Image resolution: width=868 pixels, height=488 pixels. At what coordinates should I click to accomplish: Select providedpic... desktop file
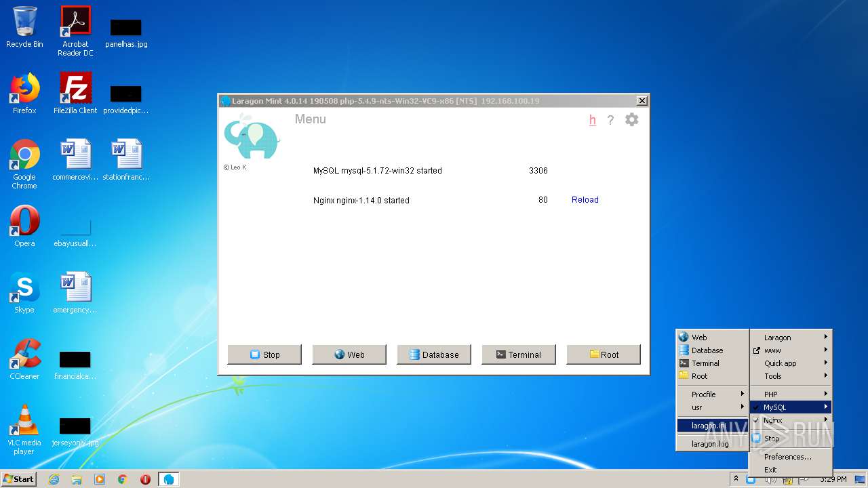[x=126, y=99]
